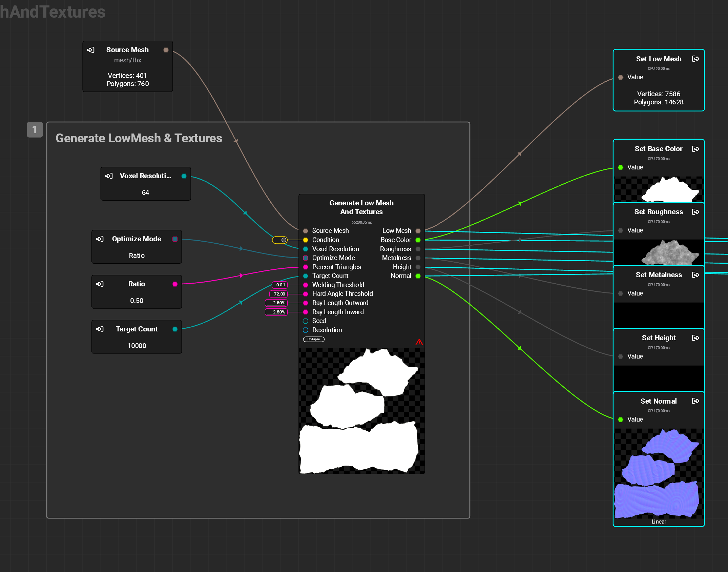Click the Set Base Color output icon

point(695,149)
